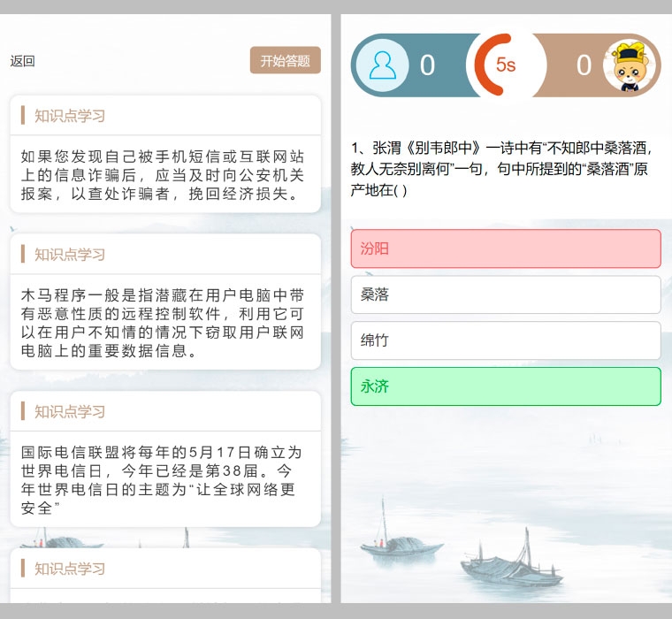Viewport: 672px width, 619px height.
Task: Select answer option 桑落
Action: [x=506, y=294]
